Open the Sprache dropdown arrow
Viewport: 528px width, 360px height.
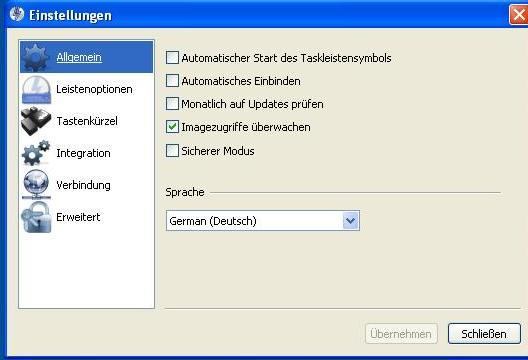[351, 221]
